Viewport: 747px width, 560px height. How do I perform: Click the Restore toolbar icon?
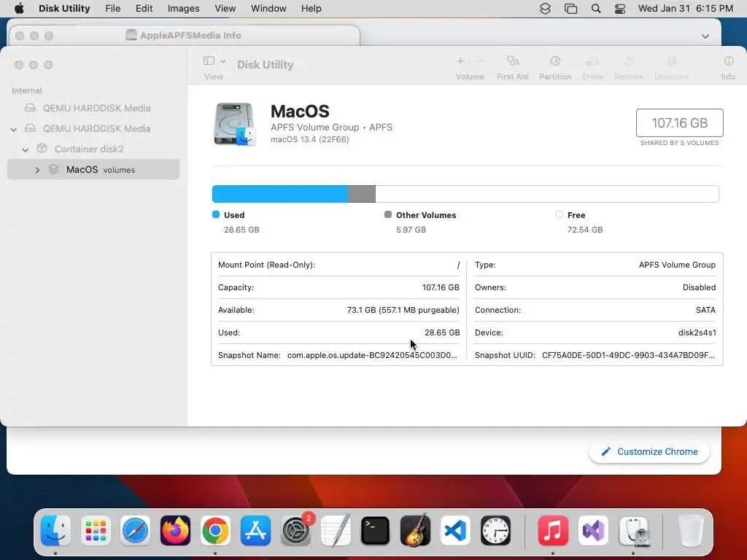629,61
